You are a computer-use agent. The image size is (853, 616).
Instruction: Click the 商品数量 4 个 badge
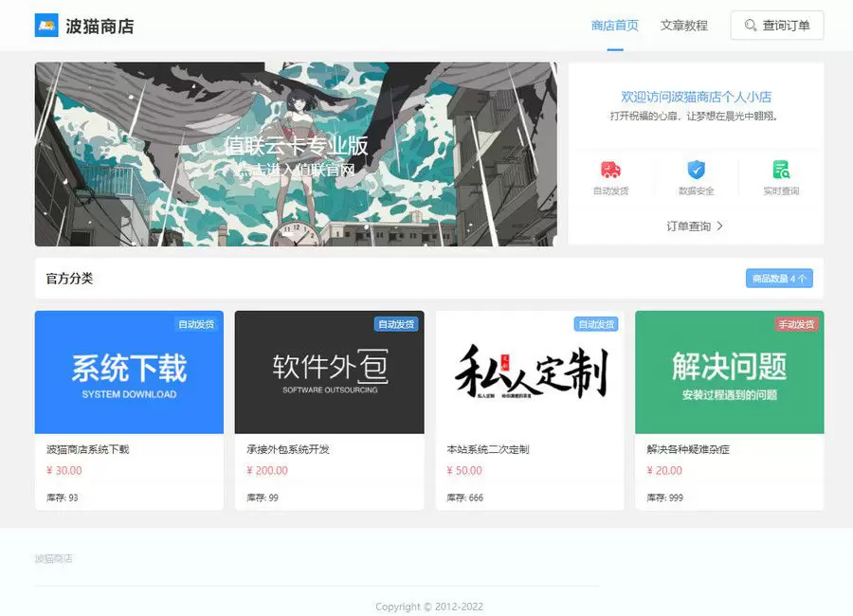(779, 278)
